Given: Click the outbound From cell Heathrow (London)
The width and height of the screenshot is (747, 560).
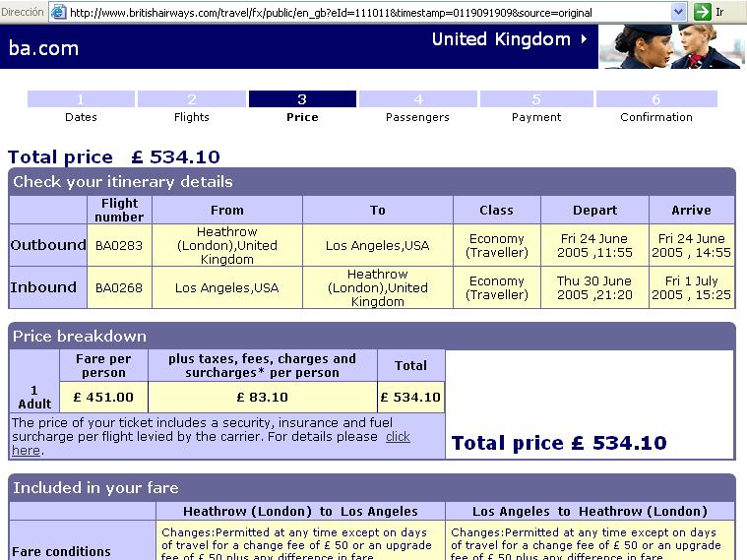Looking at the screenshot, I should pyautogui.click(x=226, y=245).
